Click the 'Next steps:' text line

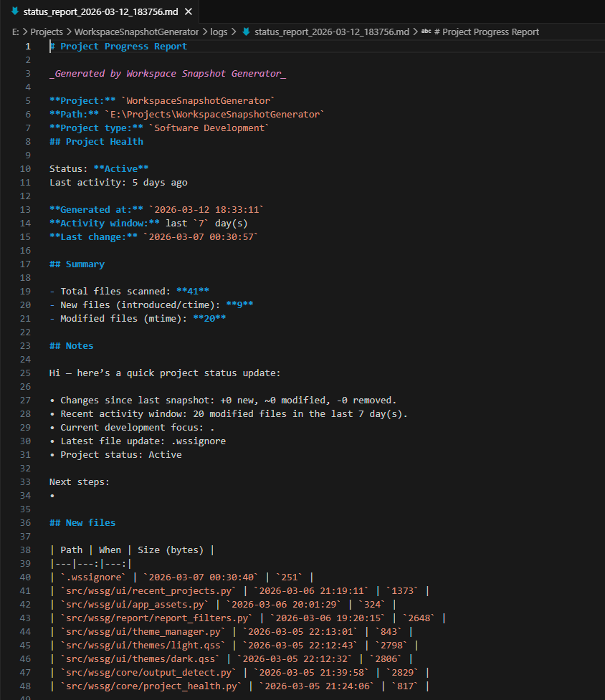click(80, 482)
